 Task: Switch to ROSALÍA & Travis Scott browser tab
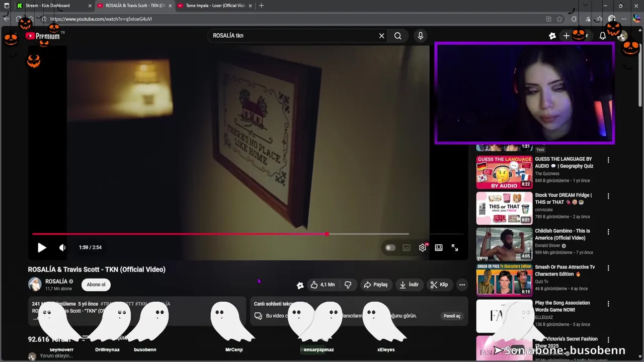135,6
